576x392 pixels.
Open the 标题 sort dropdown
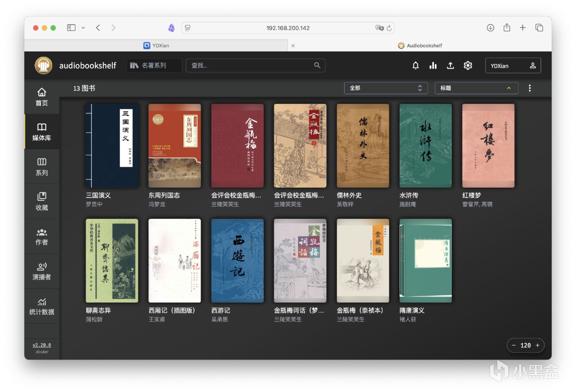point(476,88)
